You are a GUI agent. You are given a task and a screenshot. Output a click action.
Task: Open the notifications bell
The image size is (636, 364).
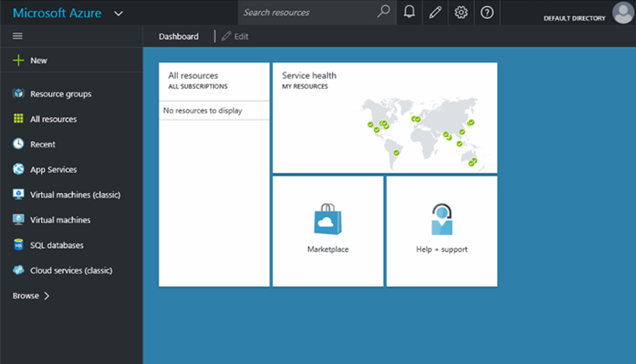[x=409, y=12]
